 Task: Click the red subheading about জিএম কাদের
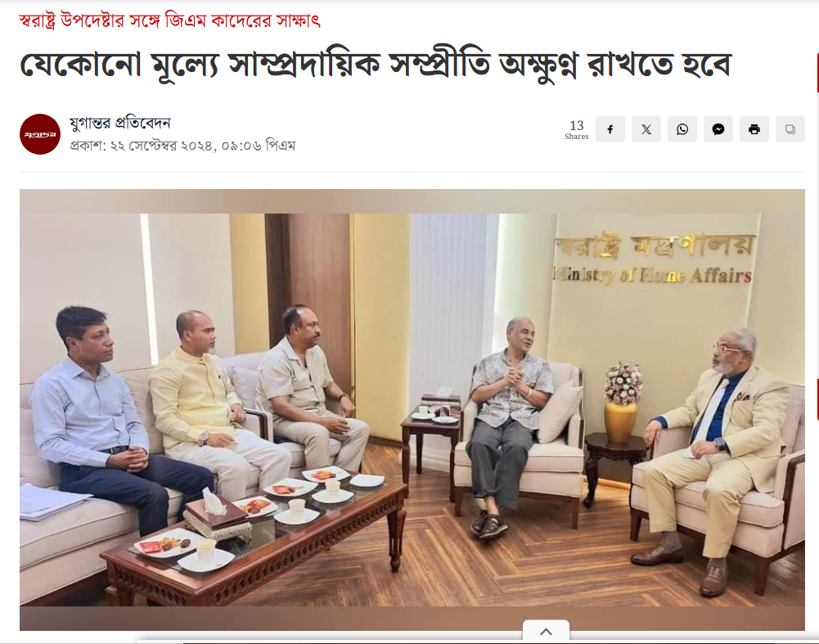pos(169,20)
